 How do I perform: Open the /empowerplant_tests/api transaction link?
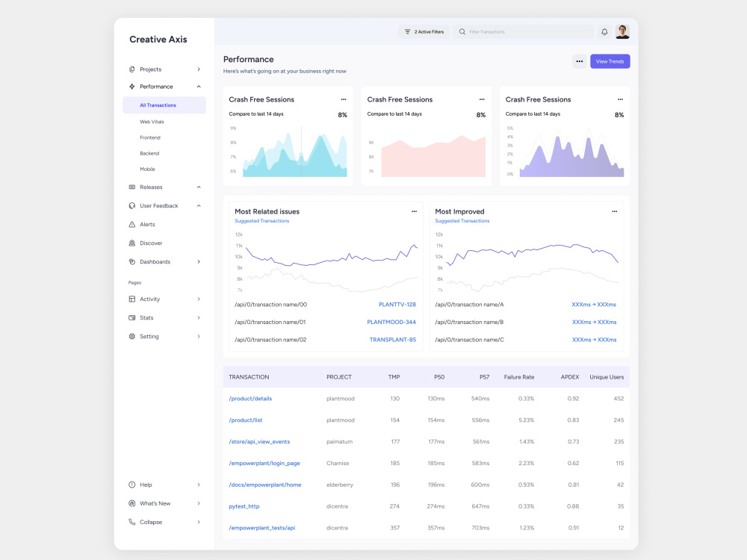point(262,528)
